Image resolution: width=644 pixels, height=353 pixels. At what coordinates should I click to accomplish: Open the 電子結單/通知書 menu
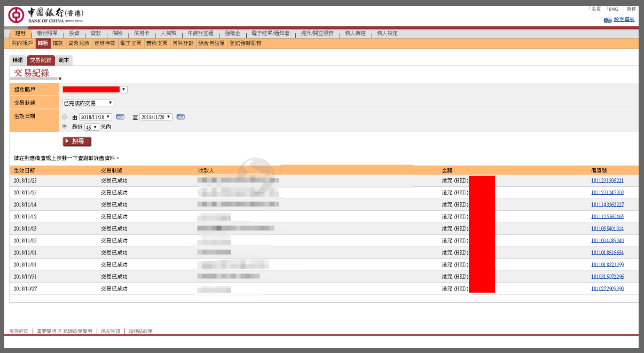(270, 34)
